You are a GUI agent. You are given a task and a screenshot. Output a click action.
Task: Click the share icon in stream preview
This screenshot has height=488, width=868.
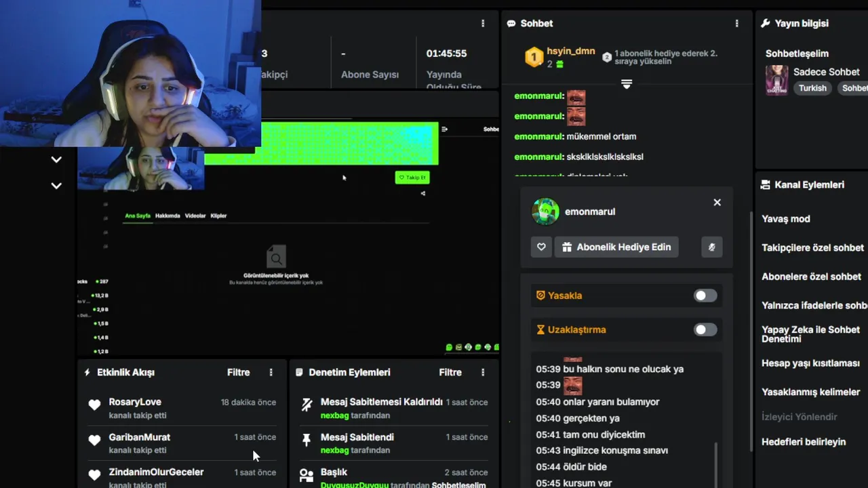pyautogui.click(x=423, y=193)
